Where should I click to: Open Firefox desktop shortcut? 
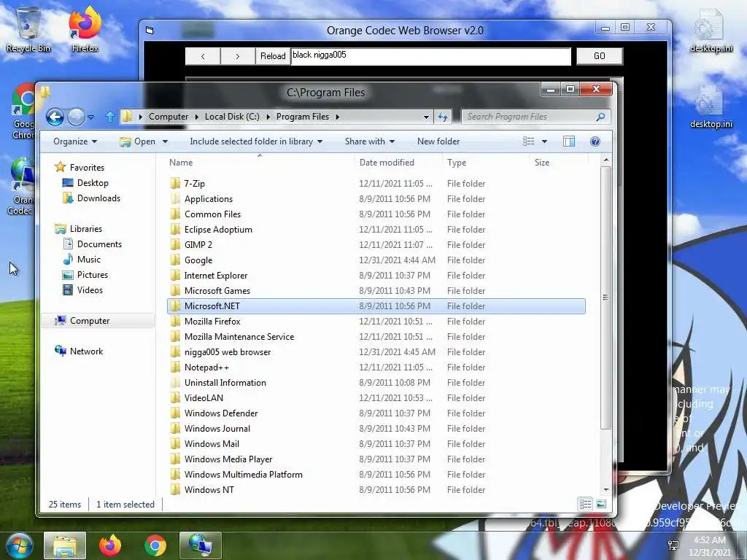[x=85, y=29]
